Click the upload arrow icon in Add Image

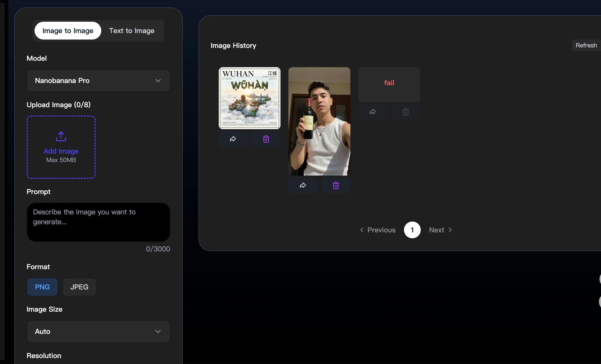(x=61, y=136)
